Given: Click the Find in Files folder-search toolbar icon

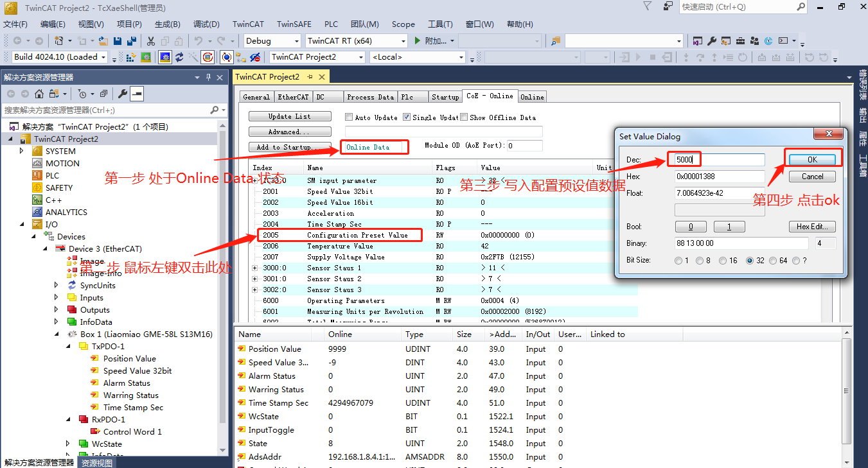Looking at the screenshot, I should (555, 41).
